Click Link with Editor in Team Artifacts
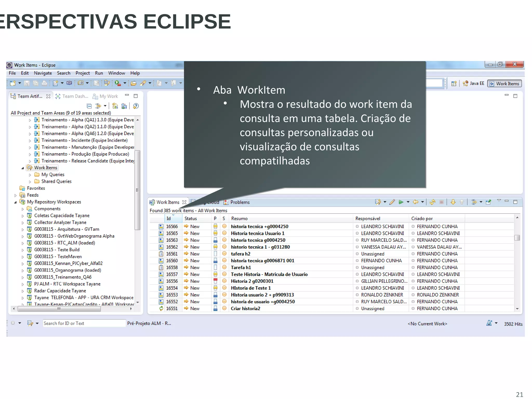Viewport: 532px width, 399px height. (x=98, y=106)
